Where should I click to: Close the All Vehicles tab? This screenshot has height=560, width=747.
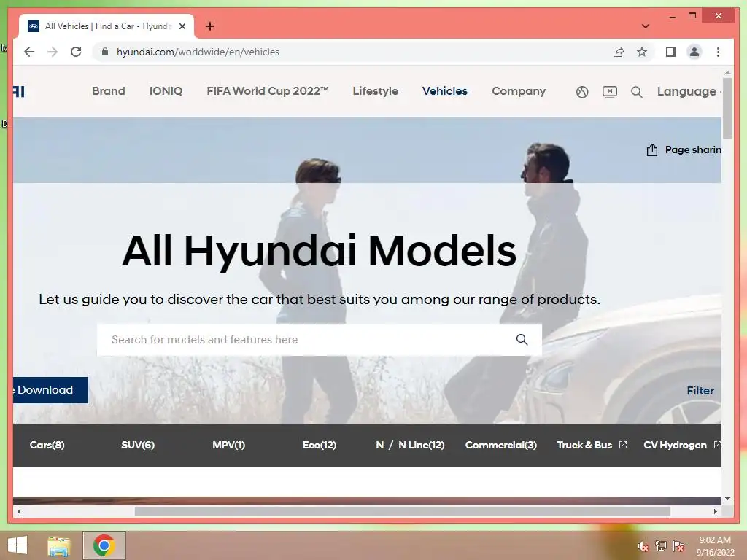coord(182,26)
